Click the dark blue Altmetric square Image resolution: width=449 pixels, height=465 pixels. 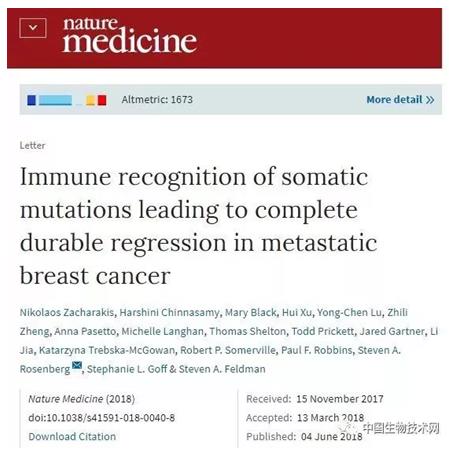click(x=32, y=100)
